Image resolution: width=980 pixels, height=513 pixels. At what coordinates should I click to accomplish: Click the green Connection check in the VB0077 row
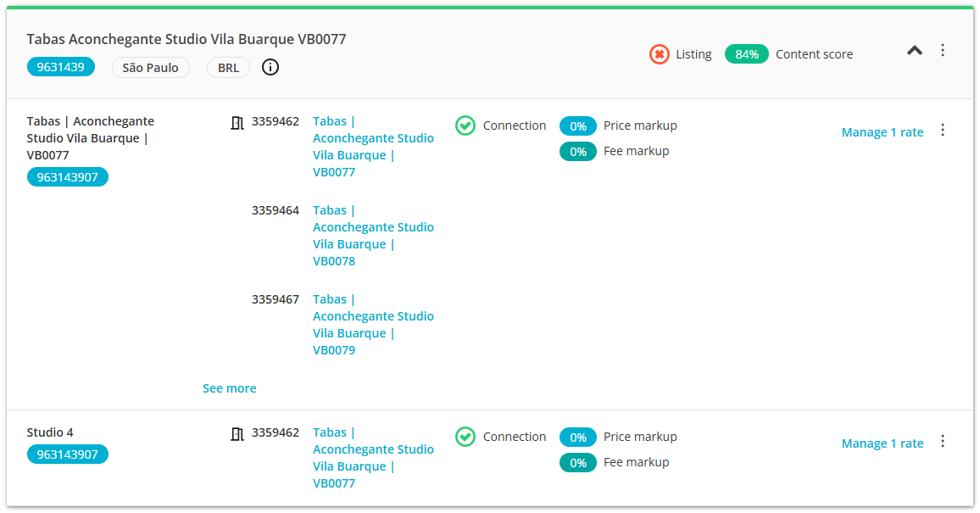point(465,125)
